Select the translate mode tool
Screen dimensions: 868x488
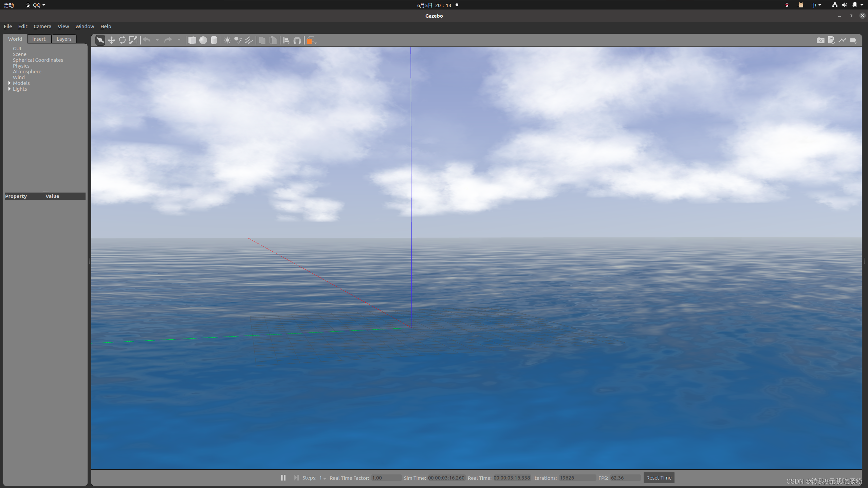(111, 40)
